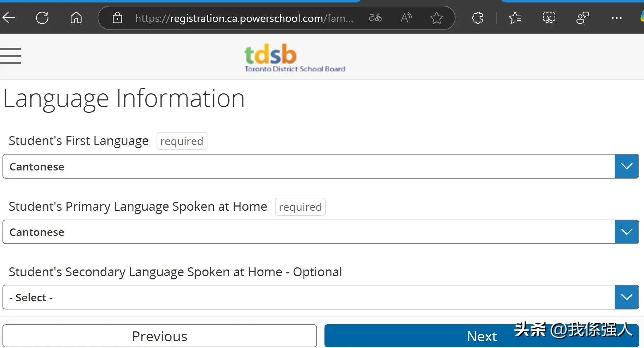Viewport: 644px width, 348px height.
Task: Go to the browser home page
Action: click(x=76, y=18)
